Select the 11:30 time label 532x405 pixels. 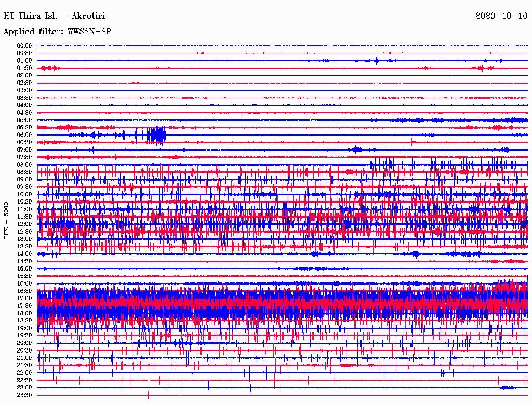coord(24,217)
